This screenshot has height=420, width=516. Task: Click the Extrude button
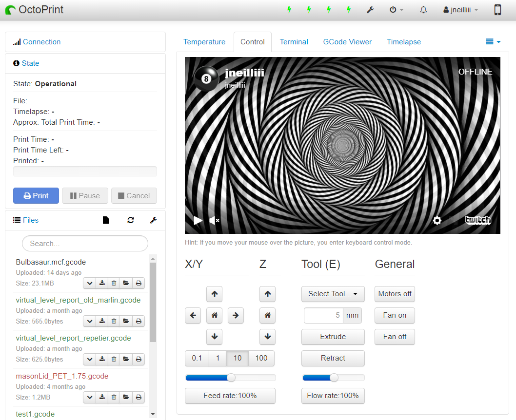click(333, 337)
